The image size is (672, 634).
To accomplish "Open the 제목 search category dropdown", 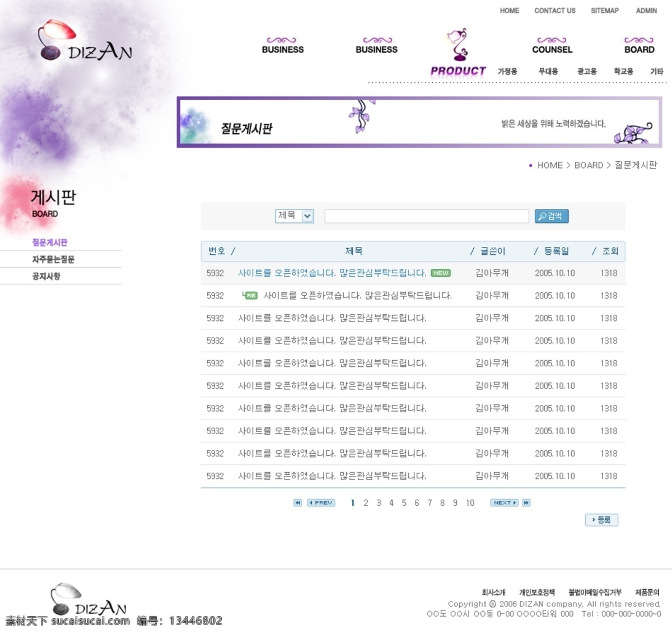I will pos(294,216).
